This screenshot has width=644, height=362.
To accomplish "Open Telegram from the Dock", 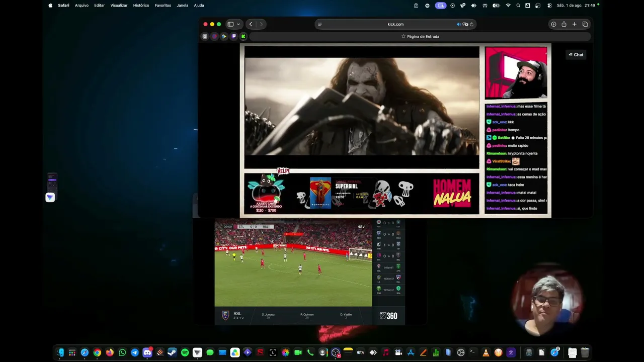I will 135,352.
